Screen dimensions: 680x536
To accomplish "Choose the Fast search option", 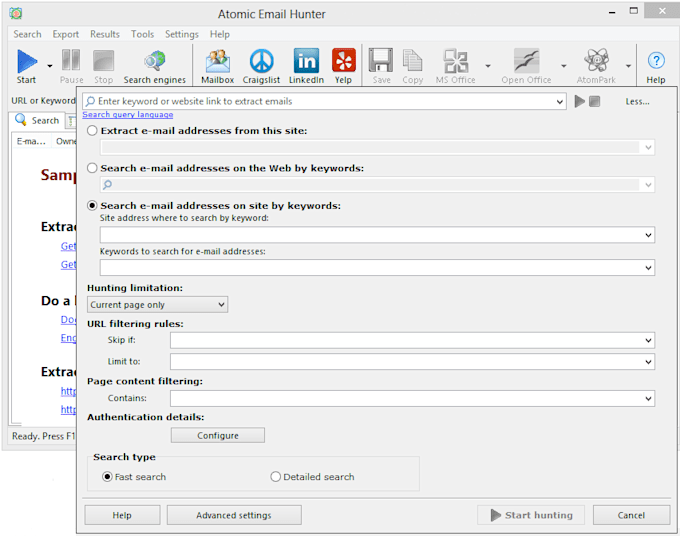I will coord(107,477).
